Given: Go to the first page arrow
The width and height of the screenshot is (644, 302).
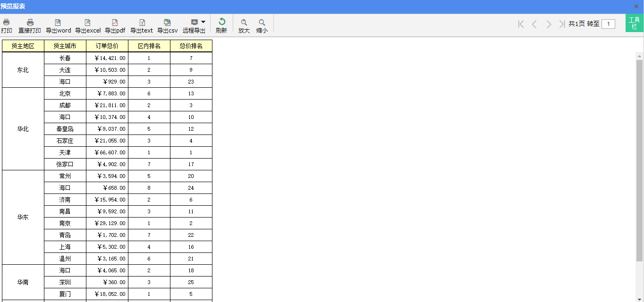Looking at the screenshot, I should pyautogui.click(x=521, y=24).
